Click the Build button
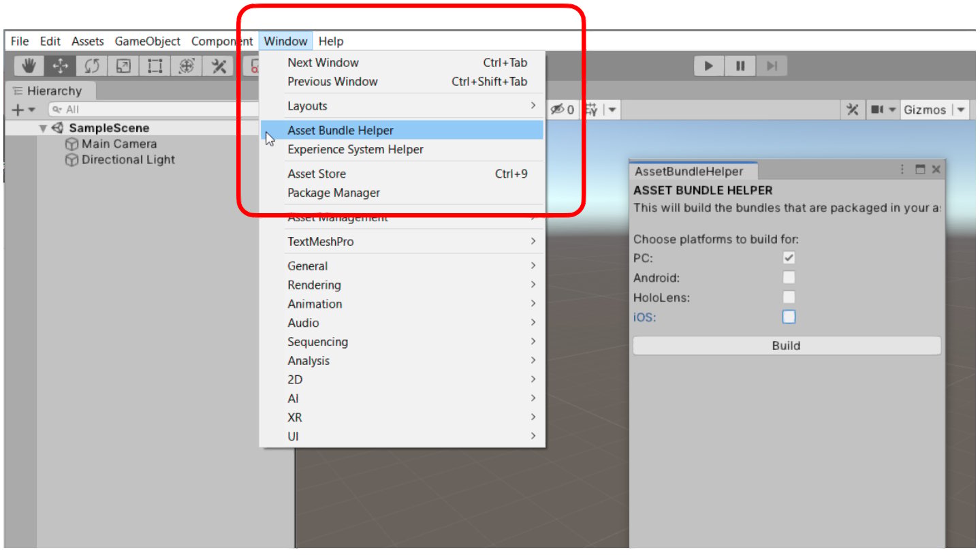This screenshot has width=980, height=555. (x=787, y=345)
